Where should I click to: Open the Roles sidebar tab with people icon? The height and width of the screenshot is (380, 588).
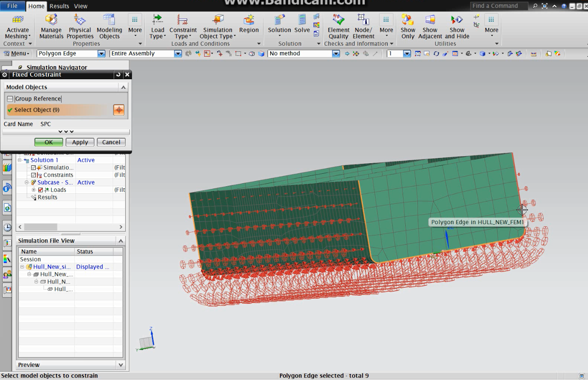(7, 275)
